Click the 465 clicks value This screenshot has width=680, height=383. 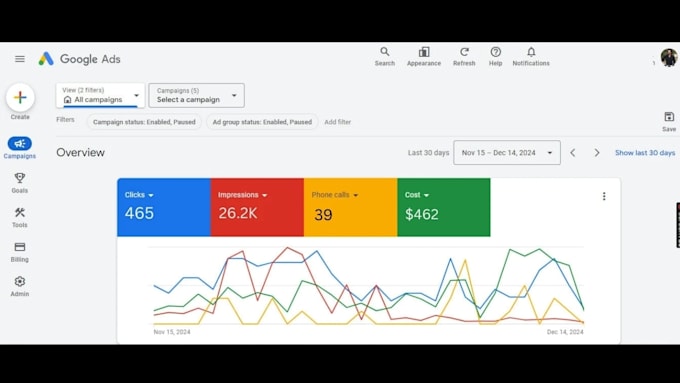coord(139,213)
